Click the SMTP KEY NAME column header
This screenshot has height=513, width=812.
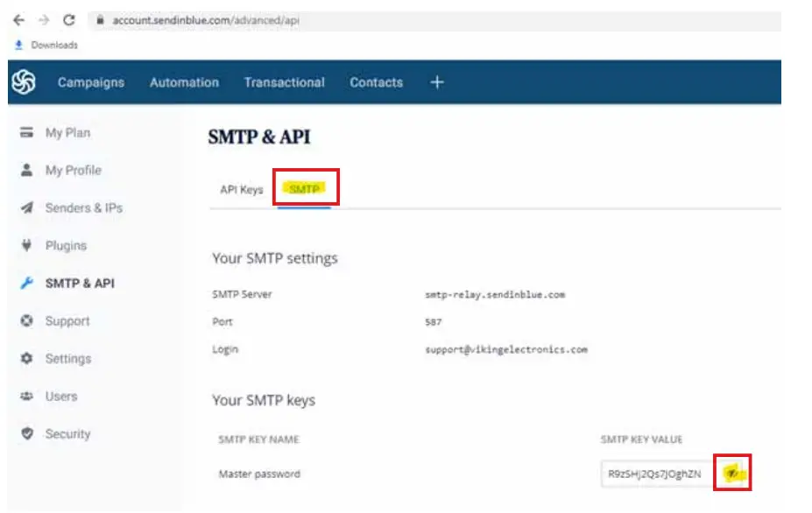click(258, 439)
